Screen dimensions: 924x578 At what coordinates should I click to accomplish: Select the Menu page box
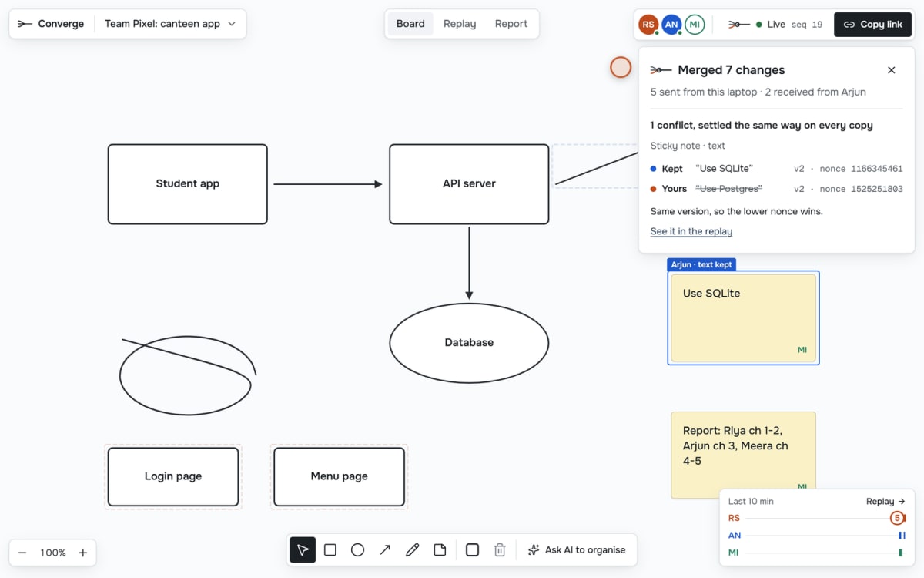point(340,476)
